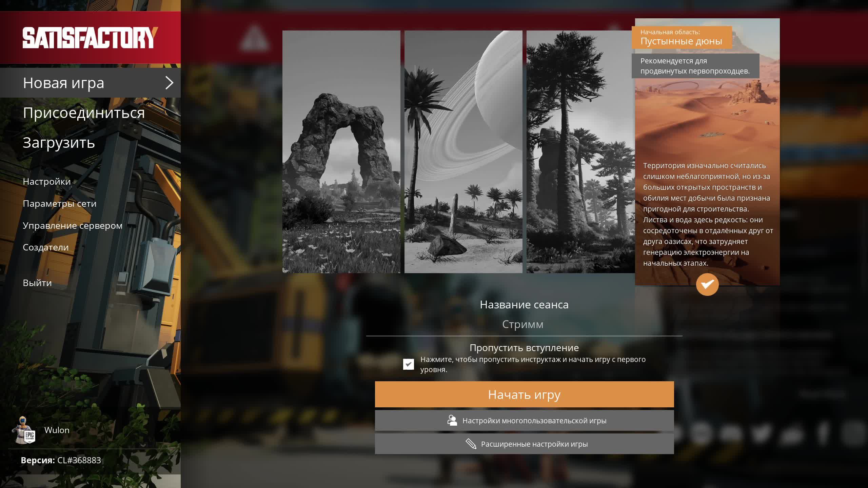Open Параметры сети
Viewport: 868px width, 488px height.
click(60, 204)
